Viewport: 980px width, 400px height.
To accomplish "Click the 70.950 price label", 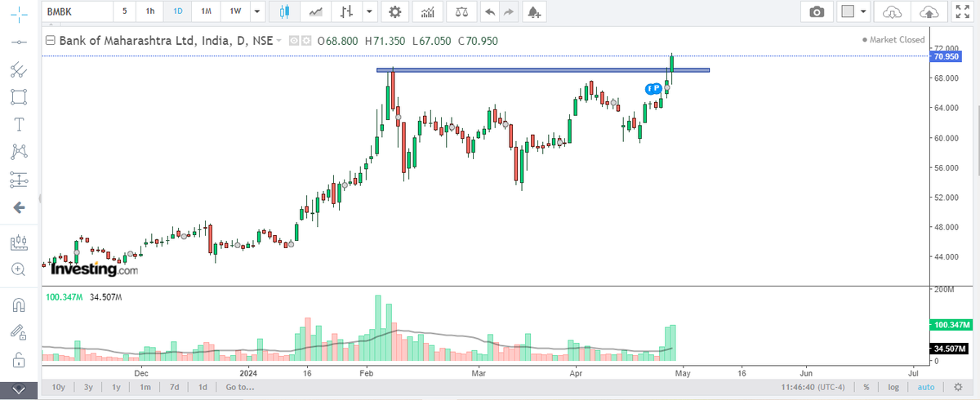I will 944,56.
